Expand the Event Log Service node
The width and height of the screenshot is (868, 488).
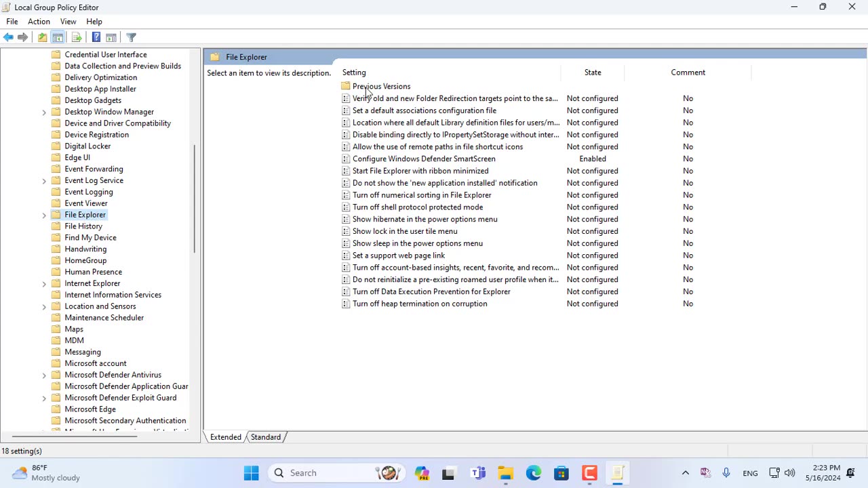(x=44, y=181)
